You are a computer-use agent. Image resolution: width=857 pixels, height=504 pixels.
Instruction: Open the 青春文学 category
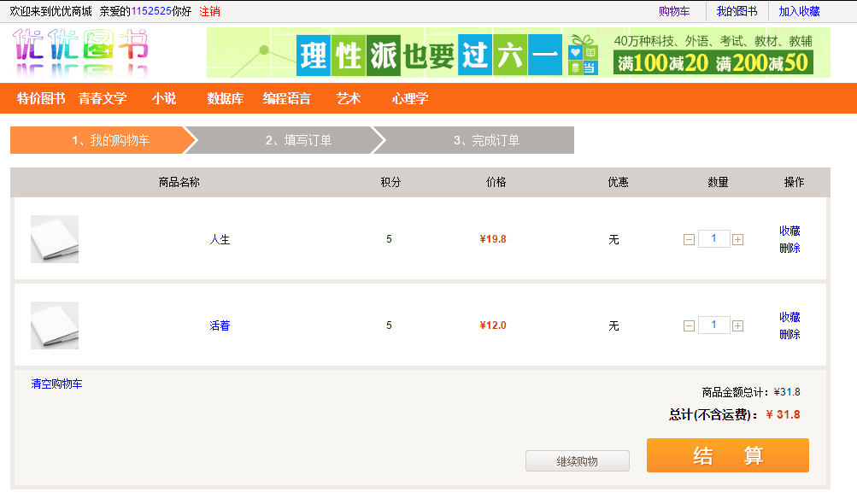pyautogui.click(x=103, y=98)
